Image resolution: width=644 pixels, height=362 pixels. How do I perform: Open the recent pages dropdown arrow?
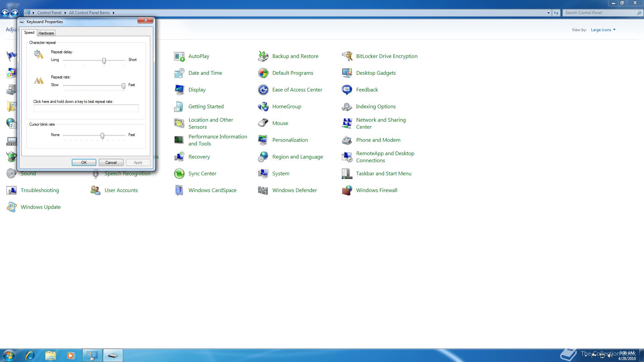[21, 13]
